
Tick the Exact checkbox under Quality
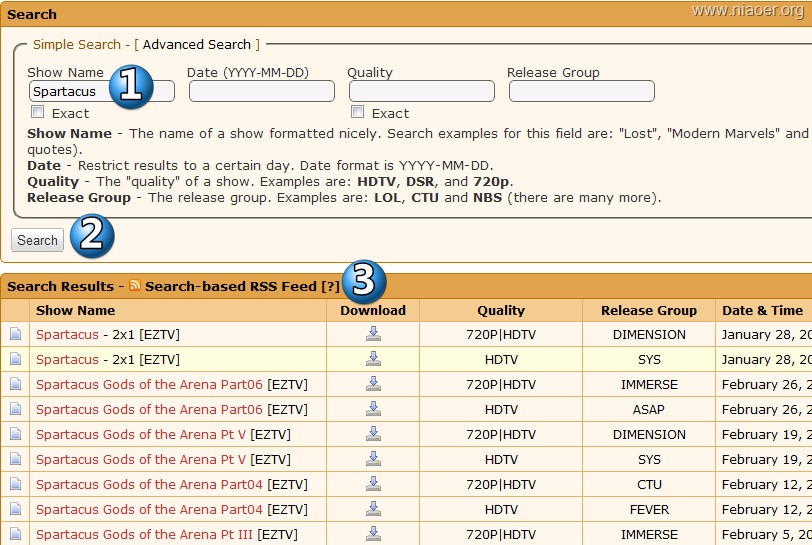358,112
